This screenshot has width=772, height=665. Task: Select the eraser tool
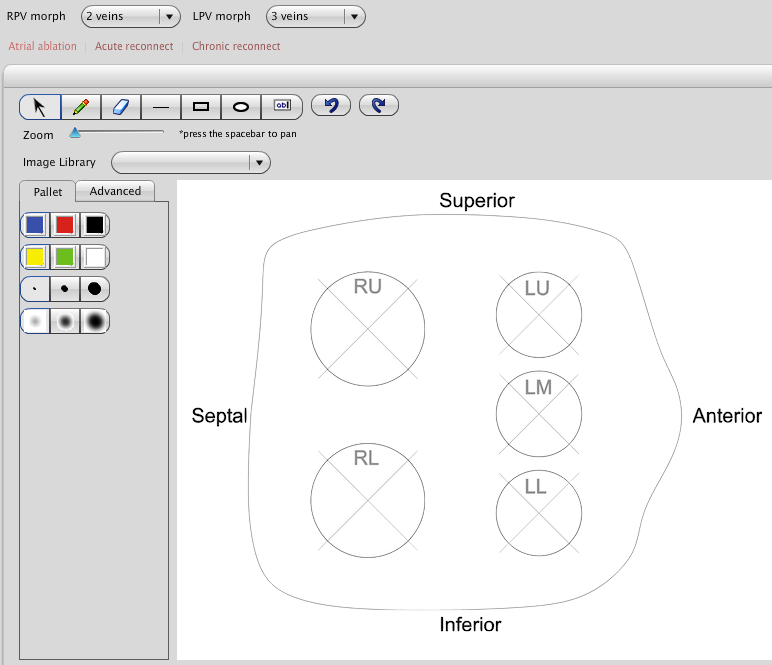(x=121, y=107)
